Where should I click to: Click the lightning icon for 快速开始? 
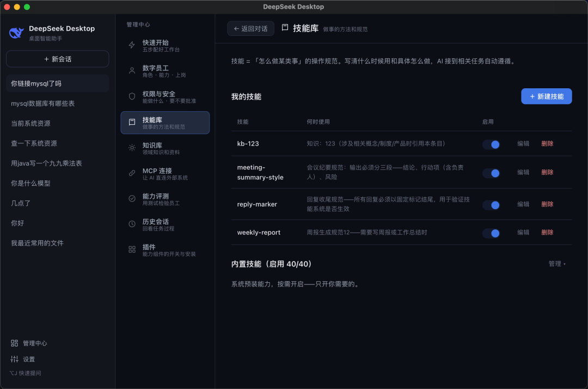pyautogui.click(x=132, y=45)
